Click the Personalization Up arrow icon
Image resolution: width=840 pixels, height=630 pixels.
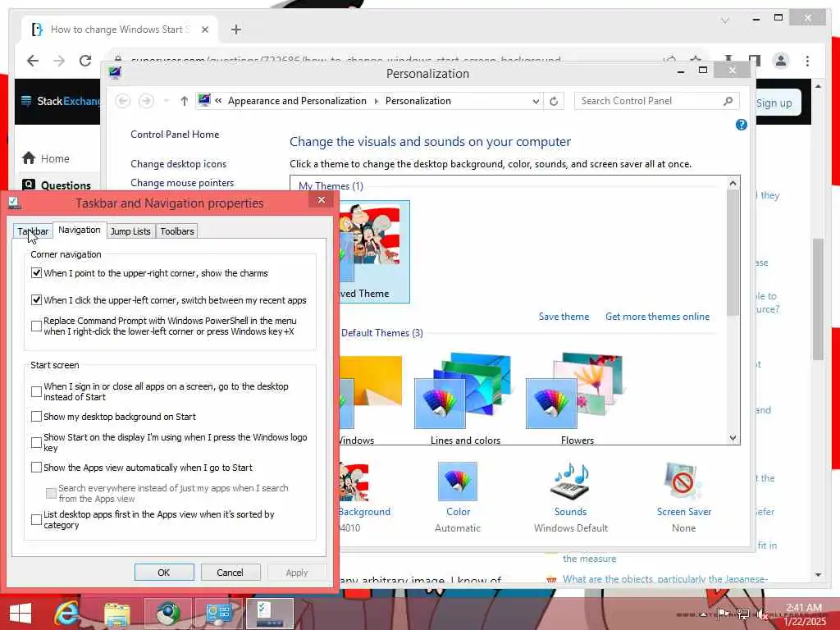(185, 101)
